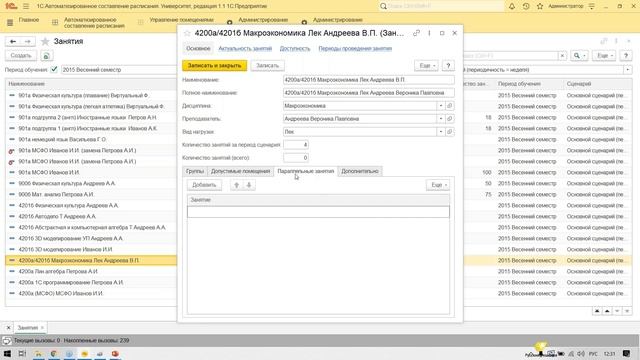
Task: Open the history clock icon
Action: 526,6
